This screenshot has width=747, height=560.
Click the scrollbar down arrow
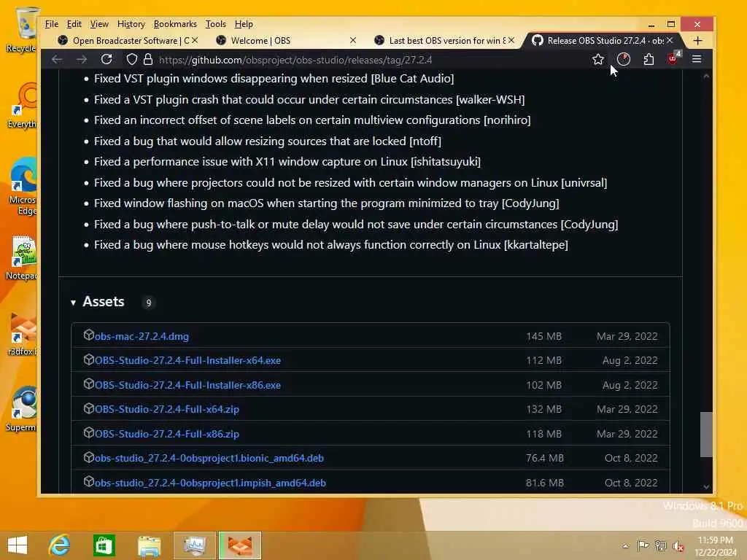coord(706,486)
